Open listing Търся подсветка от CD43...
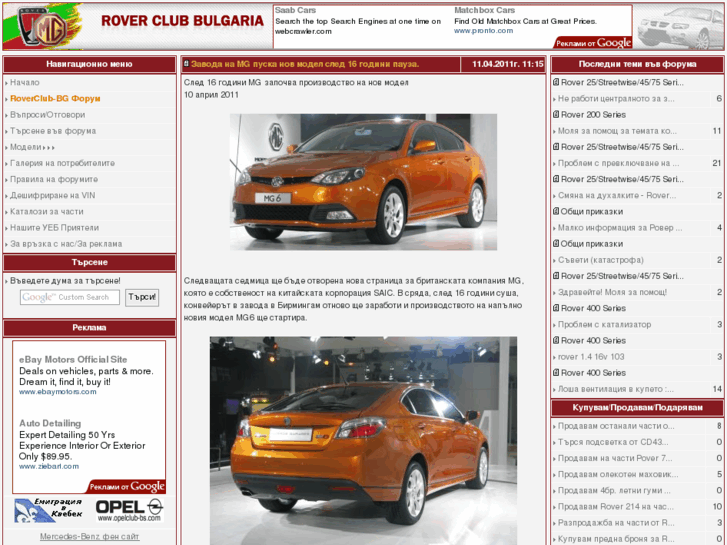The height and width of the screenshot is (545, 727). click(x=613, y=442)
